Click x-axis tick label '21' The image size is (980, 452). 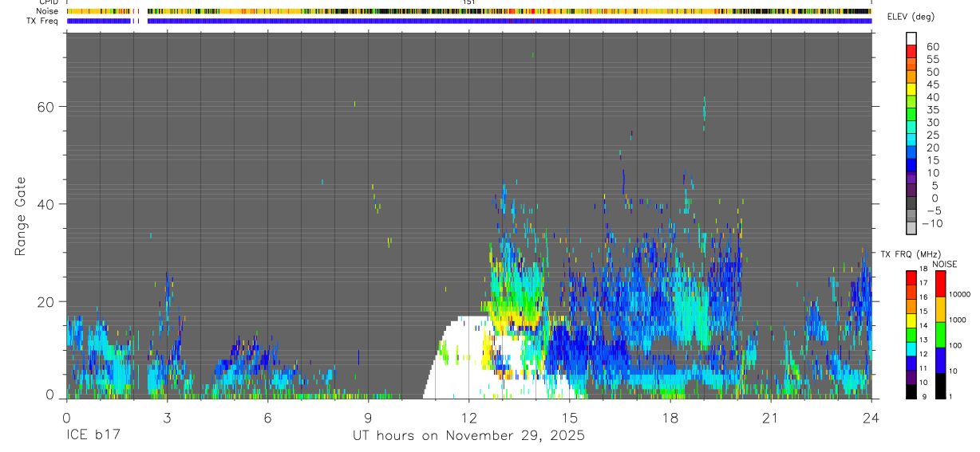[x=771, y=418]
